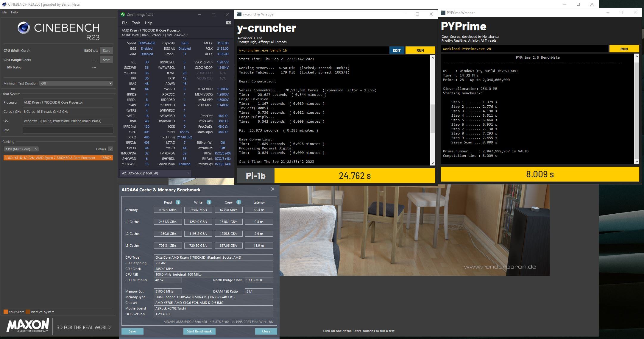Click the Speed DDR5-6200 value

point(147,43)
